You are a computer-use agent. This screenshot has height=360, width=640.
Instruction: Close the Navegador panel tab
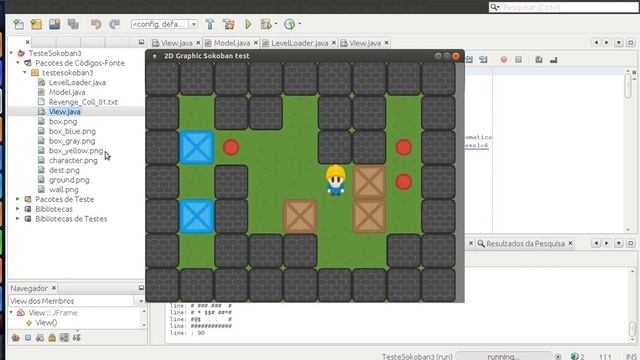point(54,288)
